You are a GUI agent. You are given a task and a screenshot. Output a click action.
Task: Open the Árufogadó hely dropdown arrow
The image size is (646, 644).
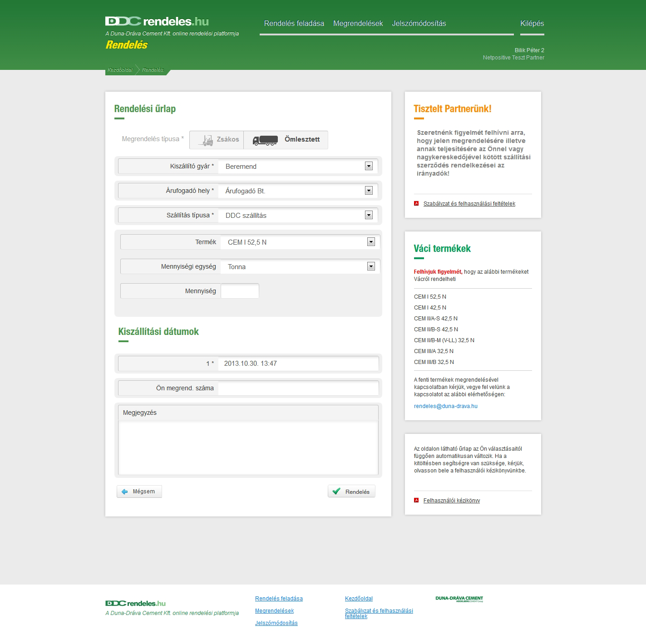coord(369,191)
